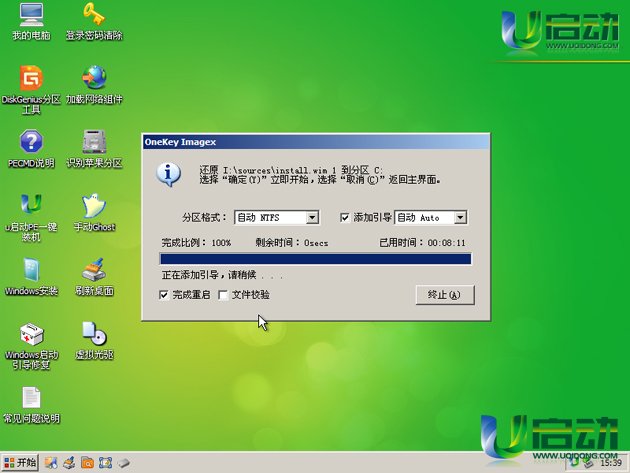Click the blue info icon in OneKey Imagex
630x473 pixels.
[168, 174]
